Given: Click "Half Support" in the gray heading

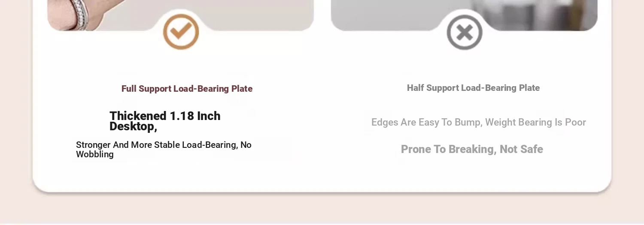Looking at the screenshot, I should point(432,88).
